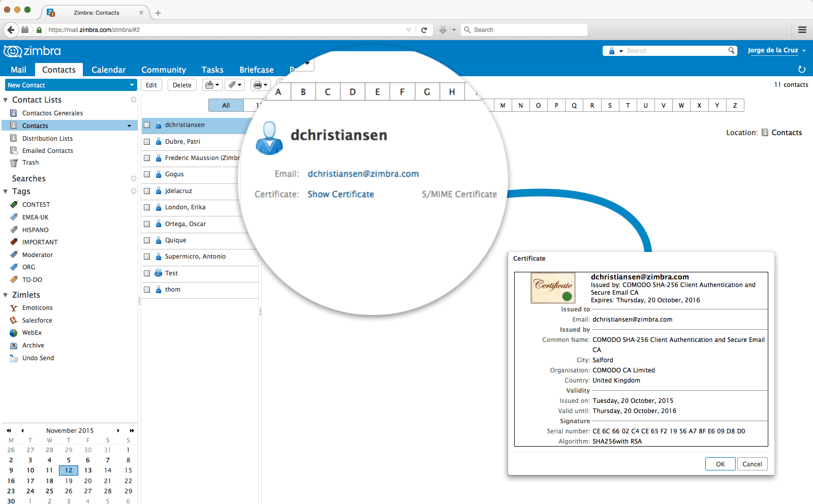Image resolution: width=813 pixels, height=504 pixels.
Task: Click the Contactos Generales address book icon
Action: [14, 113]
